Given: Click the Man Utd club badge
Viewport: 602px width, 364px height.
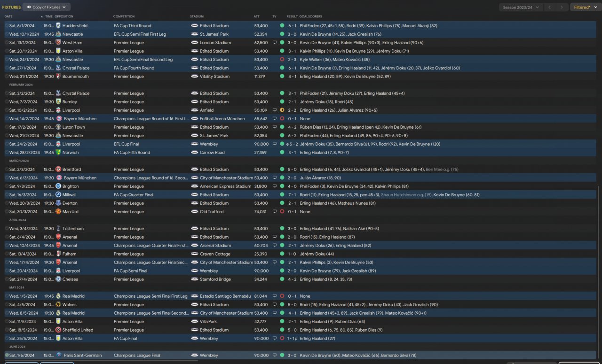Looking at the screenshot, I should coord(58,212).
